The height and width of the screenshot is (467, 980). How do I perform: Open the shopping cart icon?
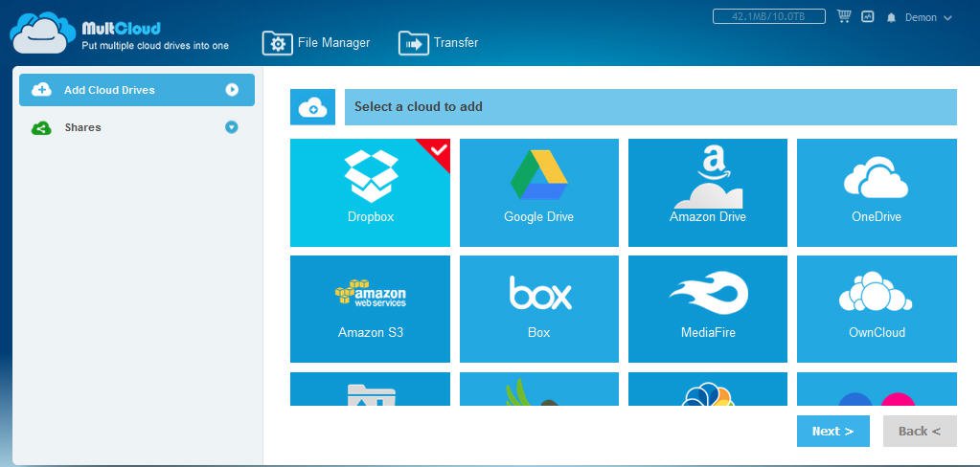coord(844,17)
